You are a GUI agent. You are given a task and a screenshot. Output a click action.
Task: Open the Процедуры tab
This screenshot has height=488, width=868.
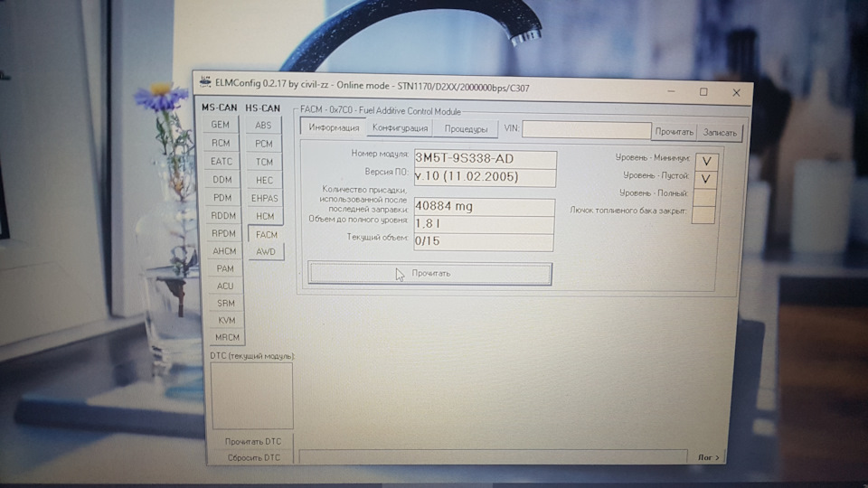pos(466,129)
